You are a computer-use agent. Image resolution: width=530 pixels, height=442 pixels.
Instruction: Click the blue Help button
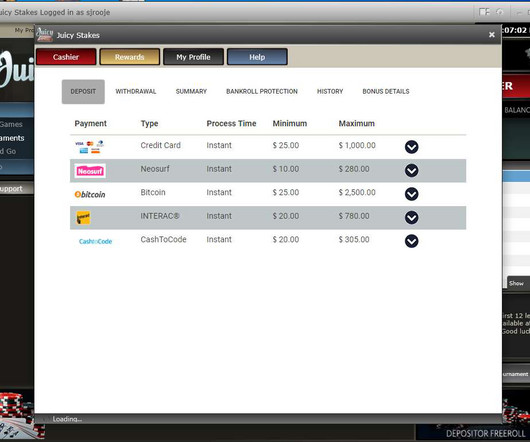257,57
